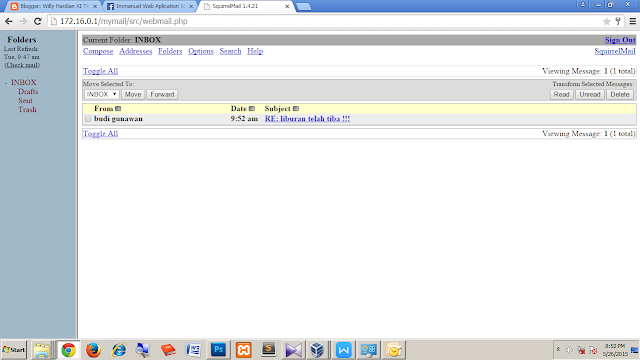
Task: Click the network disconnected tray icon
Action: 581,350
